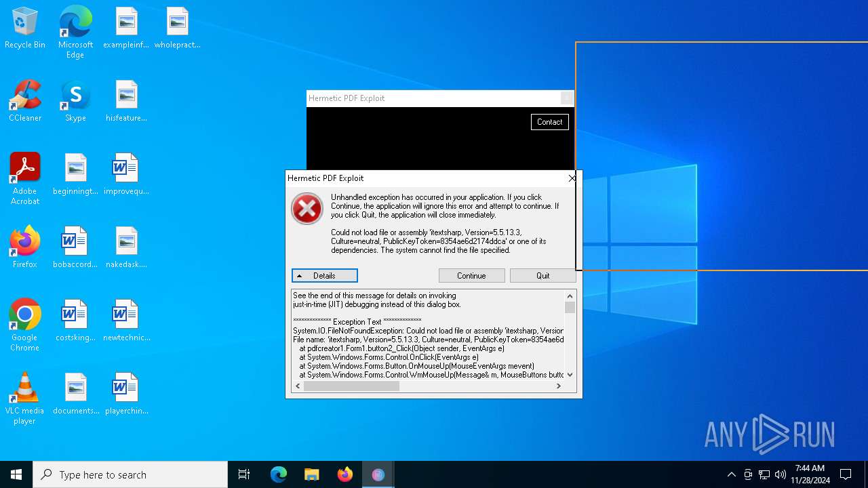Open Task View on taskbar
868x488 pixels.
(x=244, y=474)
